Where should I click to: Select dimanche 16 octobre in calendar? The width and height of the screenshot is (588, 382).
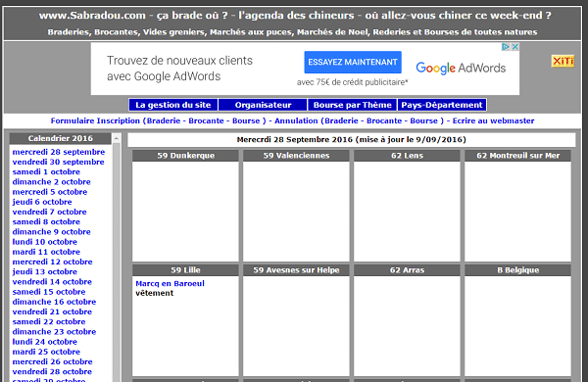pos(54,302)
